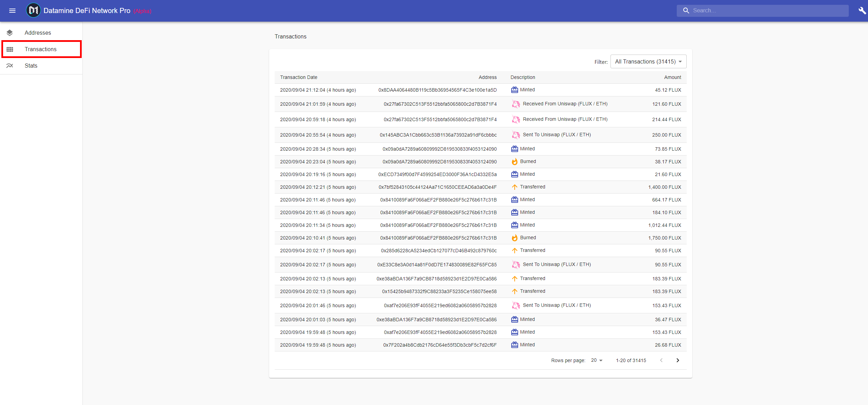Click Burned flame icon for 1,750.00 FLUX row

coord(514,238)
